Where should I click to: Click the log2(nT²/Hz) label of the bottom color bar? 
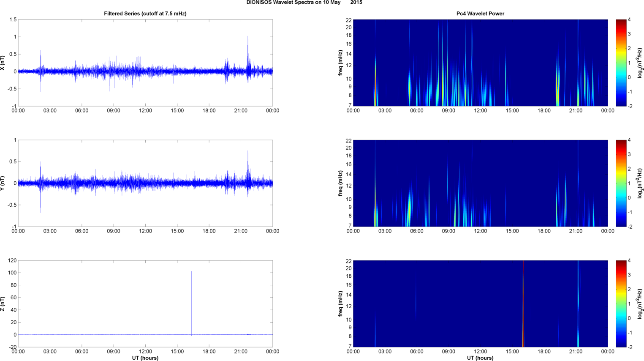(x=640, y=304)
